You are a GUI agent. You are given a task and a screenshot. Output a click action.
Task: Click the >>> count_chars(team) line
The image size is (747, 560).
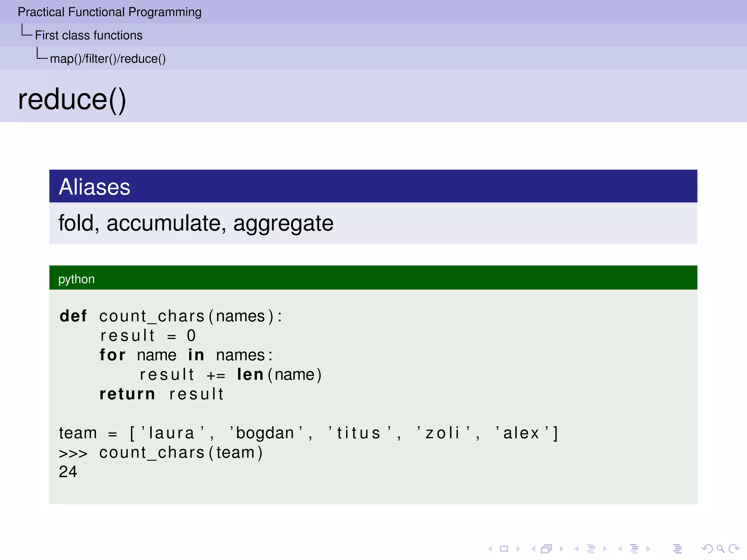[160, 453]
